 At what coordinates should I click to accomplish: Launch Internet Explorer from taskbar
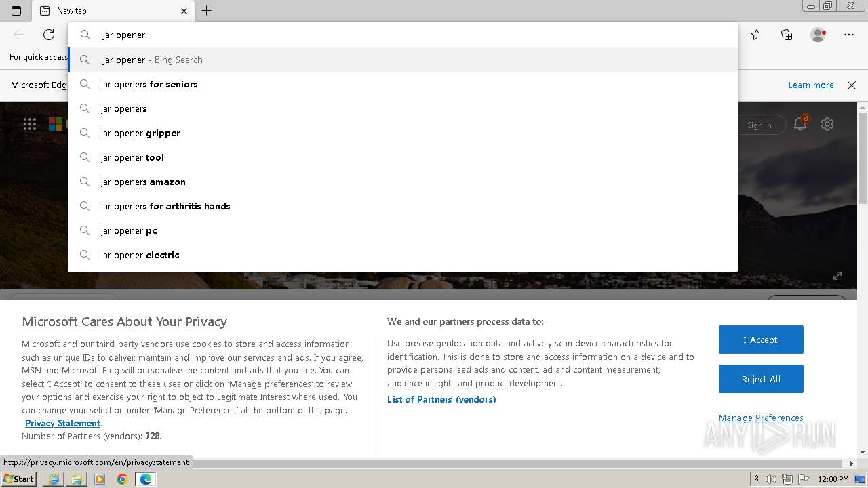coord(54,479)
